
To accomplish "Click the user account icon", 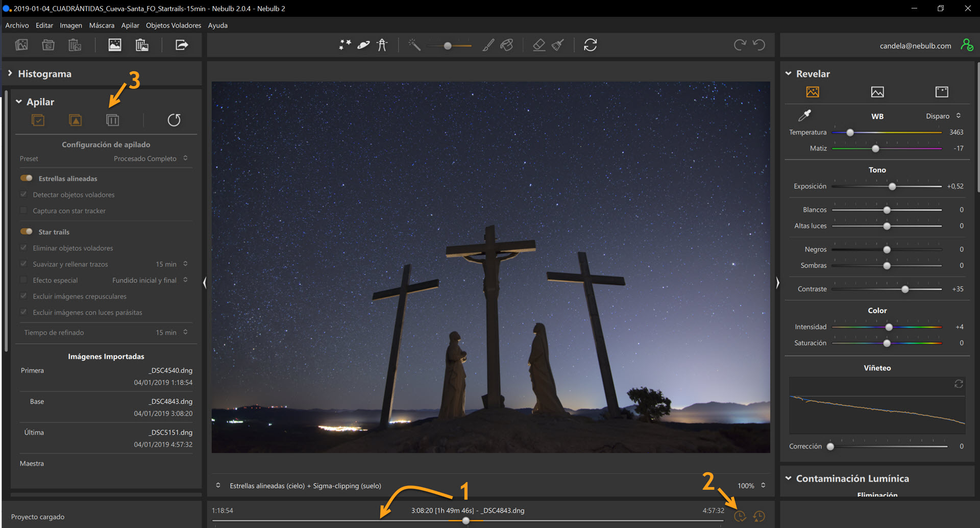I will tap(967, 45).
